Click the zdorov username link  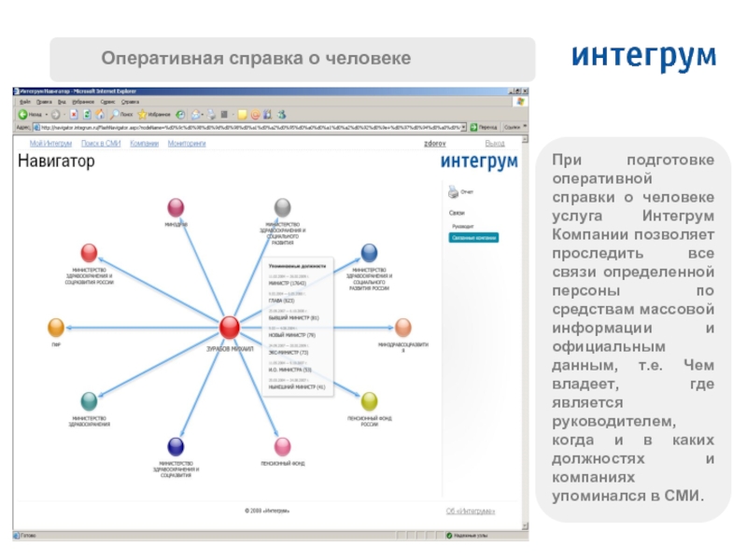point(435,144)
